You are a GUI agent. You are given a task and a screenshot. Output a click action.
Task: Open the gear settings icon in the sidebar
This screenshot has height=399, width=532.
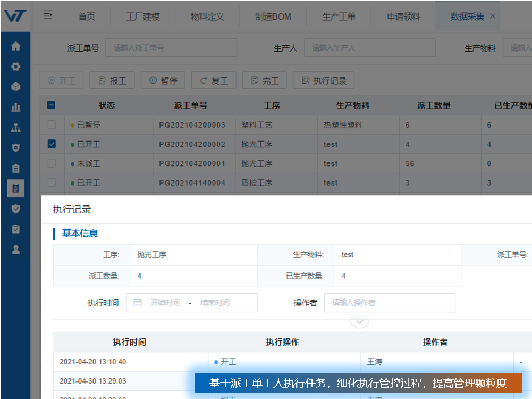pyautogui.click(x=15, y=66)
